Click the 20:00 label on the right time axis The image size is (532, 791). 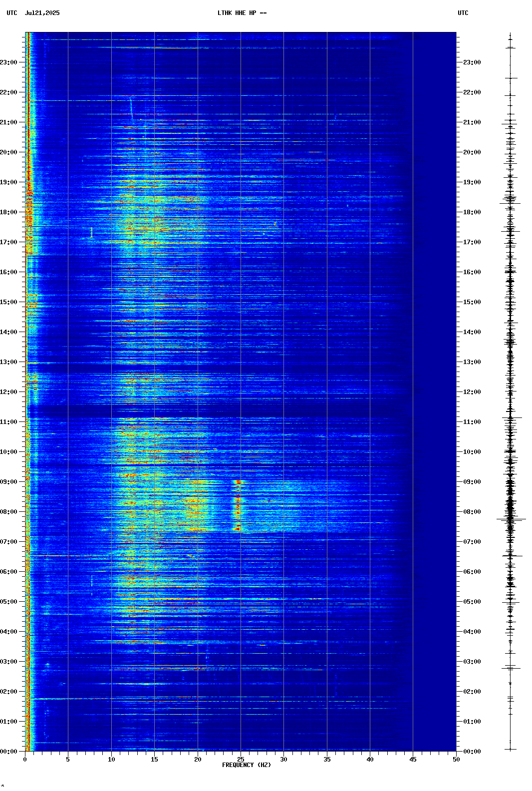pyautogui.click(x=472, y=152)
